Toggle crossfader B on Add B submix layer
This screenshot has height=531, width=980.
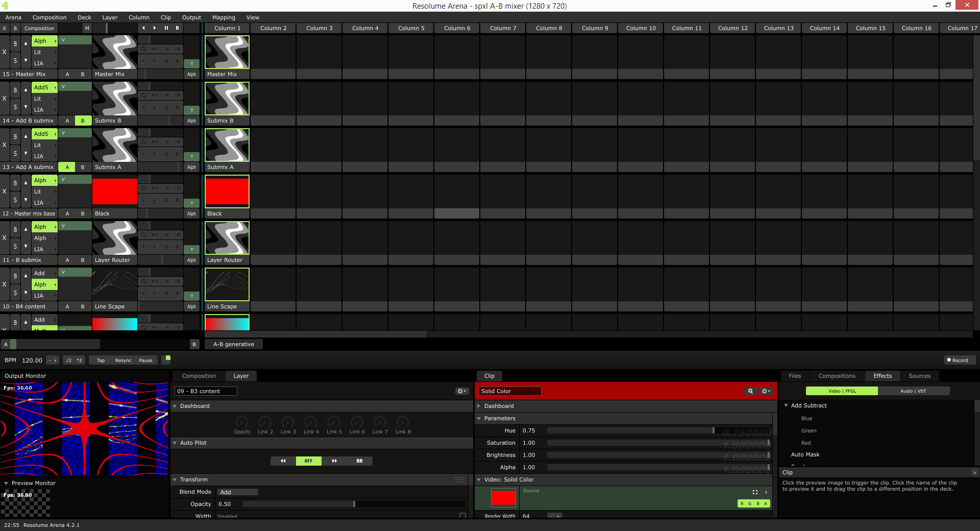point(83,121)
